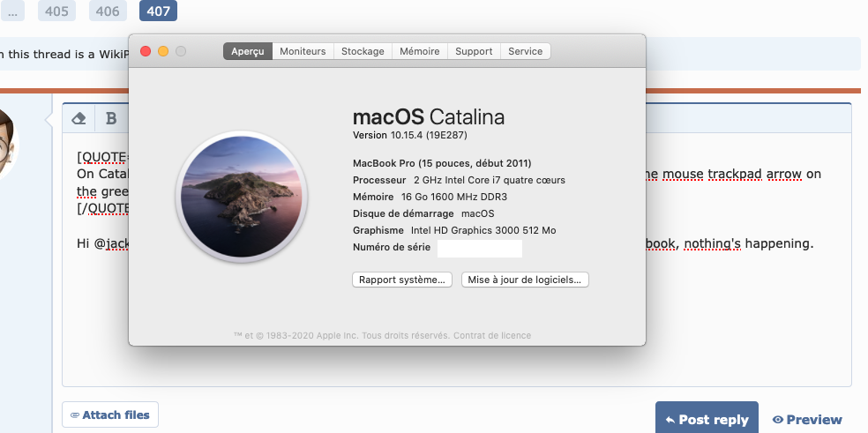Image resolution: width=868 pixels, height=433 pixels.
Task: Select current forum page 407
Action: coord(158,11)
